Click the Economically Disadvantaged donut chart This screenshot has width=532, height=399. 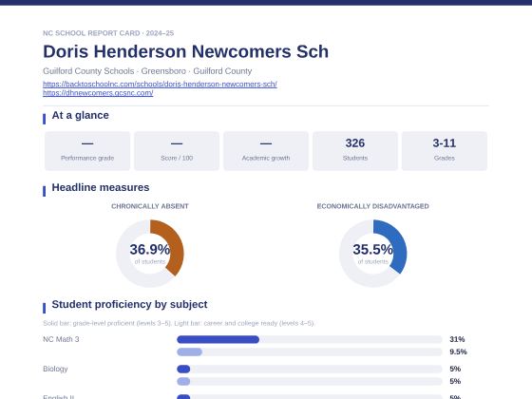pos(372,254)
